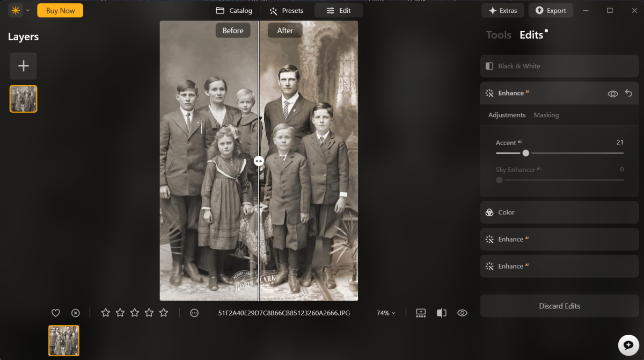Open the Luminar logo menu
This screenshot has width=644, height=360.
tap(15, 10)
